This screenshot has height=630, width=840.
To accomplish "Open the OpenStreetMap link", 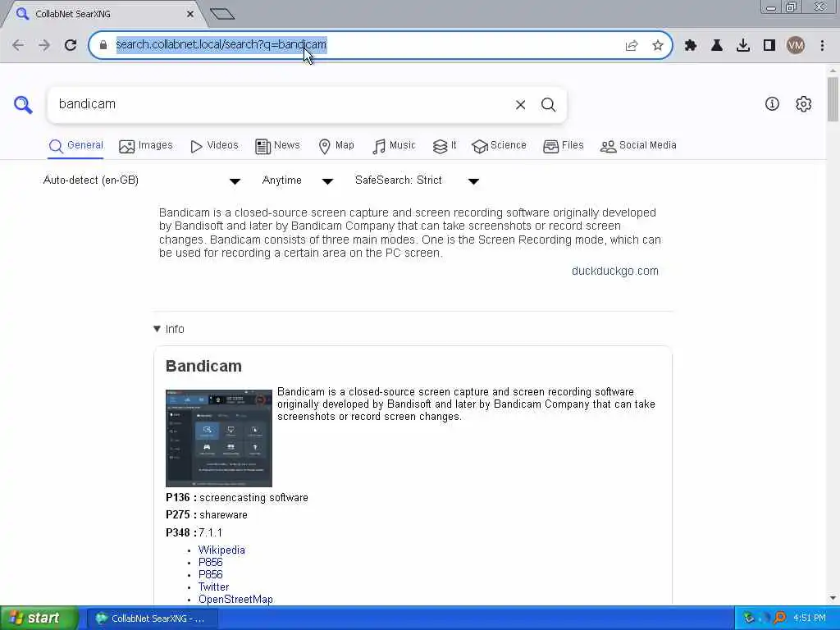I will tap(235, 600).
